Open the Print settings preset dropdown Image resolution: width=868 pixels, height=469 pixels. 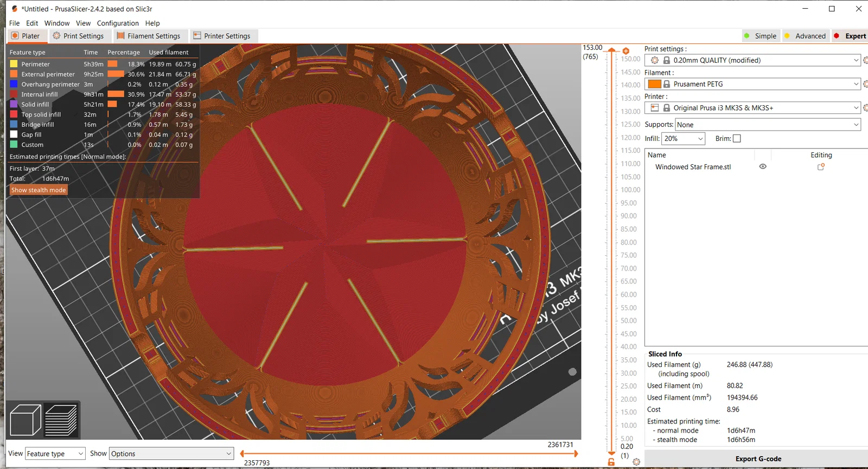point(752,60)
